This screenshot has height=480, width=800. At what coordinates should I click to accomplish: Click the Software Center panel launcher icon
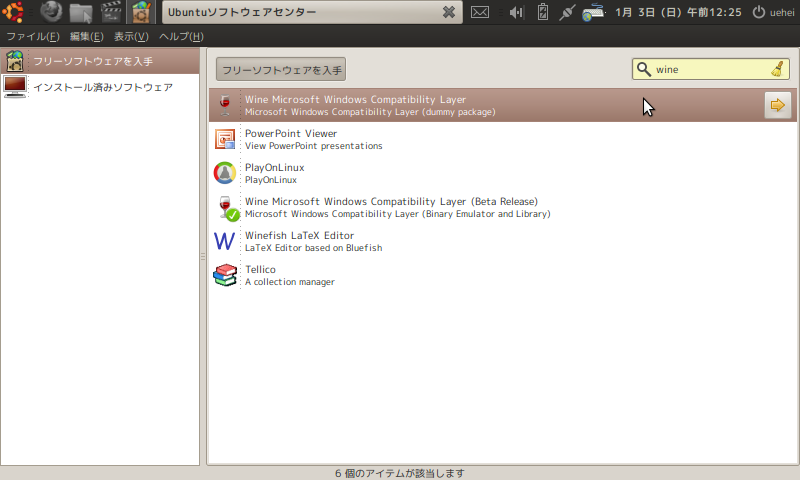pyautogui.click(x=140, y=12)
